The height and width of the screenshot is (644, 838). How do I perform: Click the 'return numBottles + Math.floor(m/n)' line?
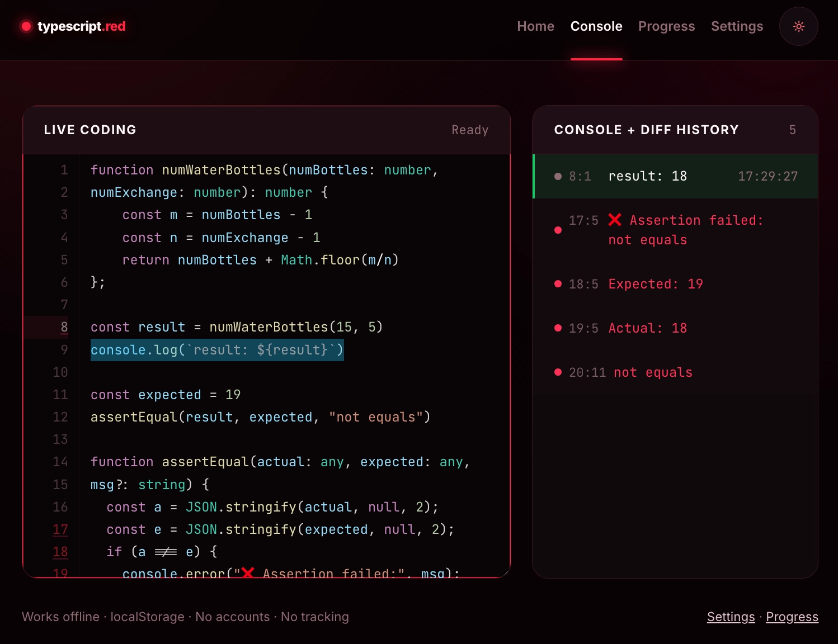pyautogui.click(x=260, y=260)
